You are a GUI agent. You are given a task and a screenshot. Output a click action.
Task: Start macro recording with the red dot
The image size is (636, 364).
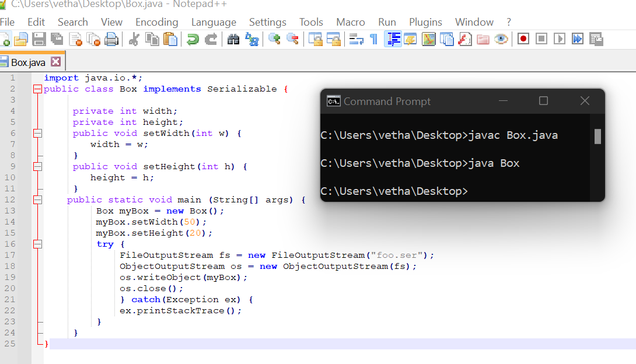523,39
